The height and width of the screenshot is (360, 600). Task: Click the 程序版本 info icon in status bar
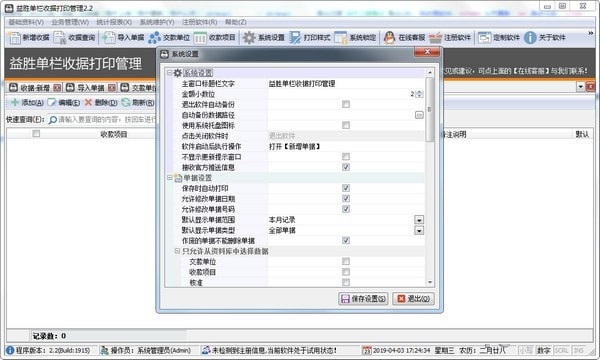[10, 350]
